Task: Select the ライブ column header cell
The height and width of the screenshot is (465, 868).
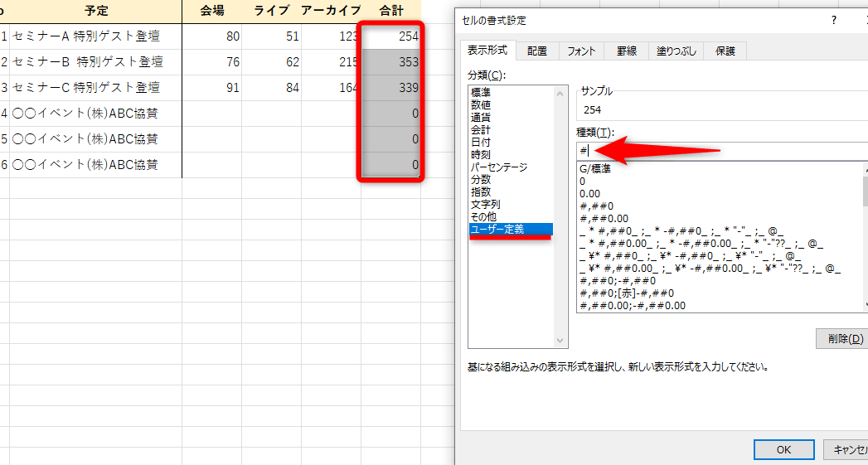Action: pyautogui.click(x=272, y=11)
